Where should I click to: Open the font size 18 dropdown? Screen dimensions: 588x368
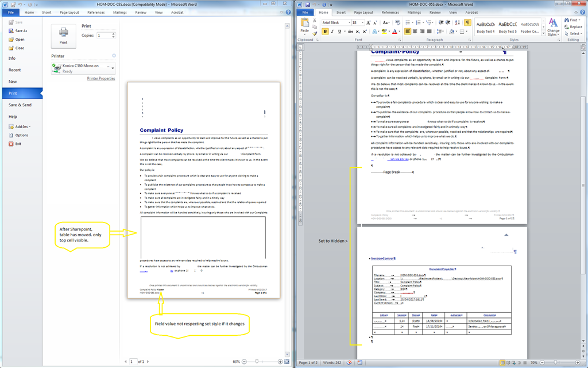pos(363,22)
